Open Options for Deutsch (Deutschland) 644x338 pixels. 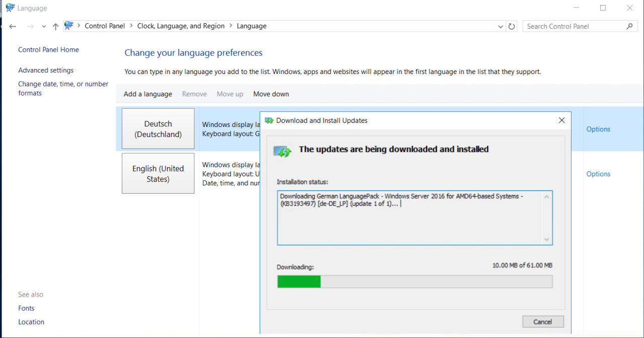(598, 129)
